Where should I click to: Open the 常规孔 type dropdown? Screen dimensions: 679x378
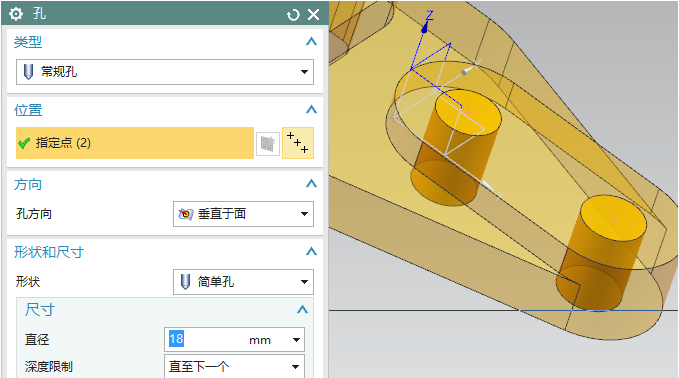pos(165,72)
